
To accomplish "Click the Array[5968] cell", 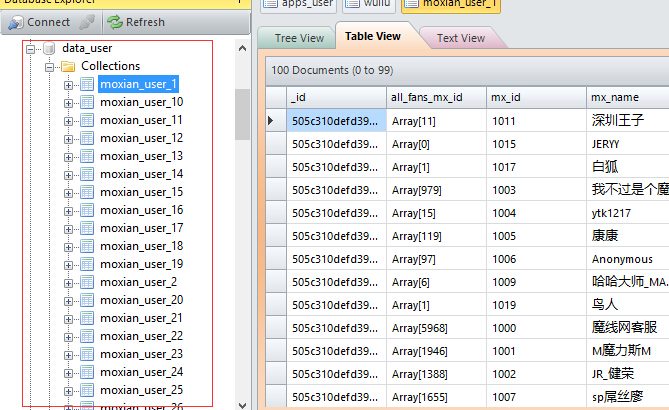I will click(x=436, y=328).
